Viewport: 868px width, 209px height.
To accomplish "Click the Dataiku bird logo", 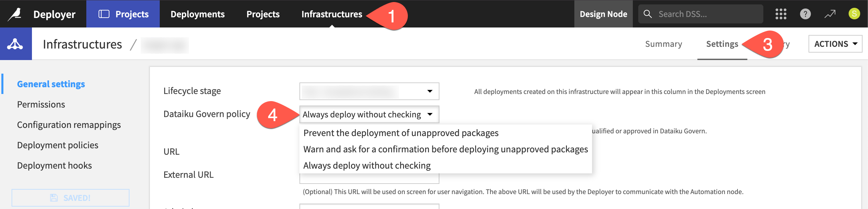I will (x=15, y=14).
